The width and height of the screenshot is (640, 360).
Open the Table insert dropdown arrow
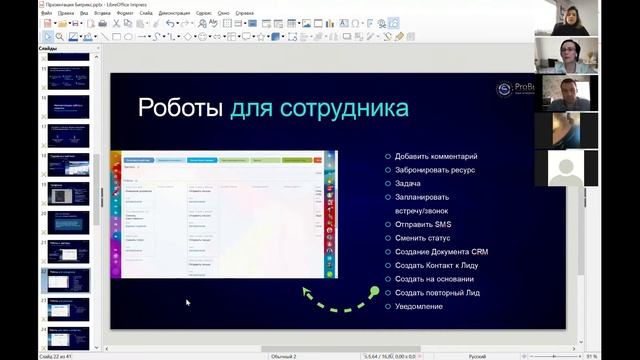click(x=298, y=24)
